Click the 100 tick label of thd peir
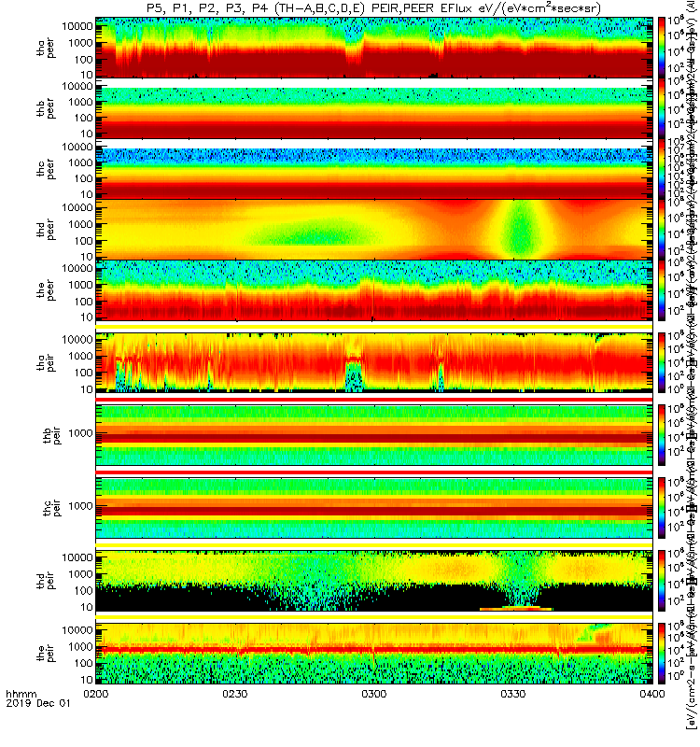700x747 pixels. [x=84, y=590]
